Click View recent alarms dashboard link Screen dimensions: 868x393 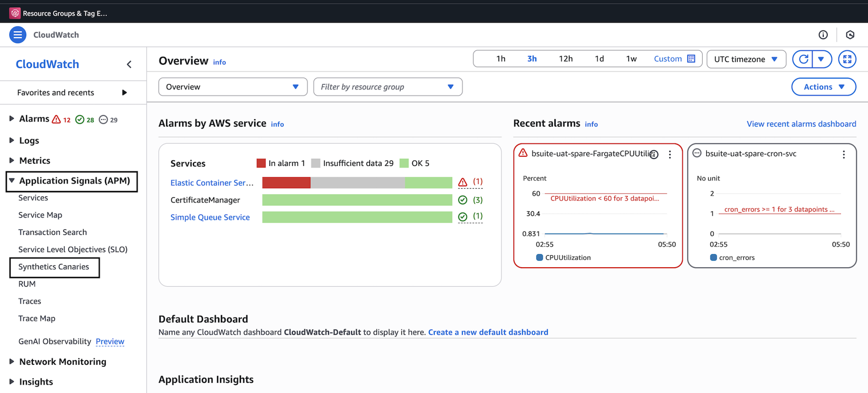[801, 124]
